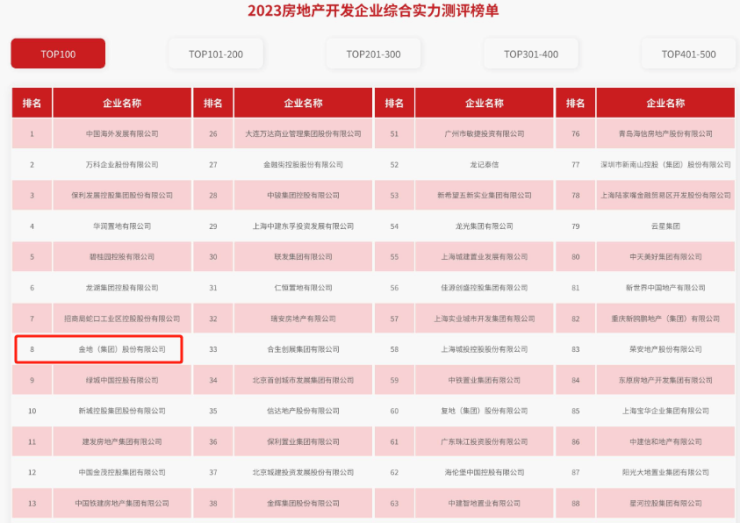The width and height of the screenshot is (740, 523).
Task: Select 龙光集团有限公司 cell
Action: coord(485,226)
